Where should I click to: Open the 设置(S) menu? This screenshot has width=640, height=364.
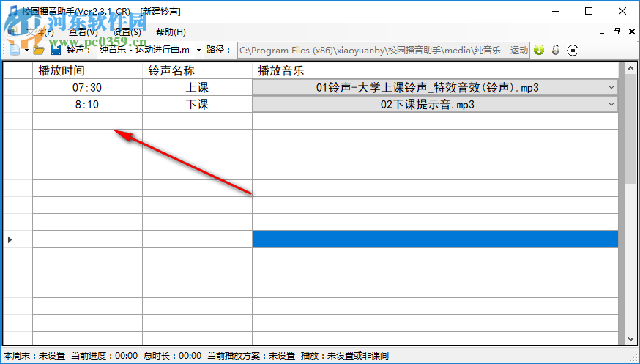[x=127, y=32]
